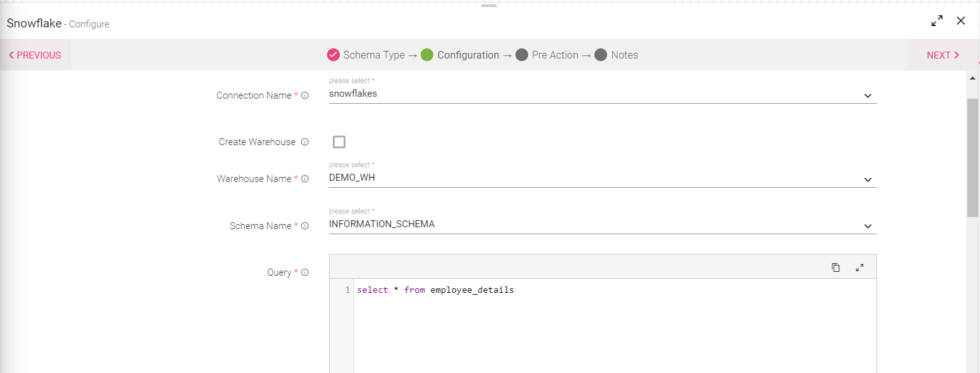Click the info icon beside Create Warehouse
The image size is (980, 373).
pyautogui.click(x=305, y=142)
